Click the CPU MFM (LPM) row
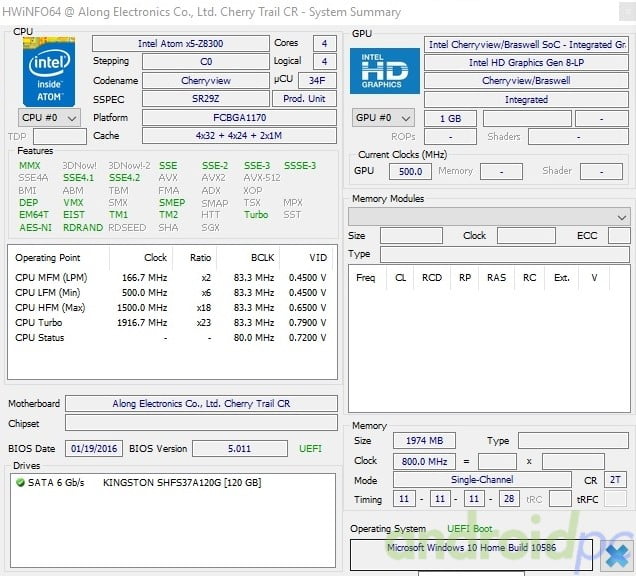636x576 pixels. 171,278
